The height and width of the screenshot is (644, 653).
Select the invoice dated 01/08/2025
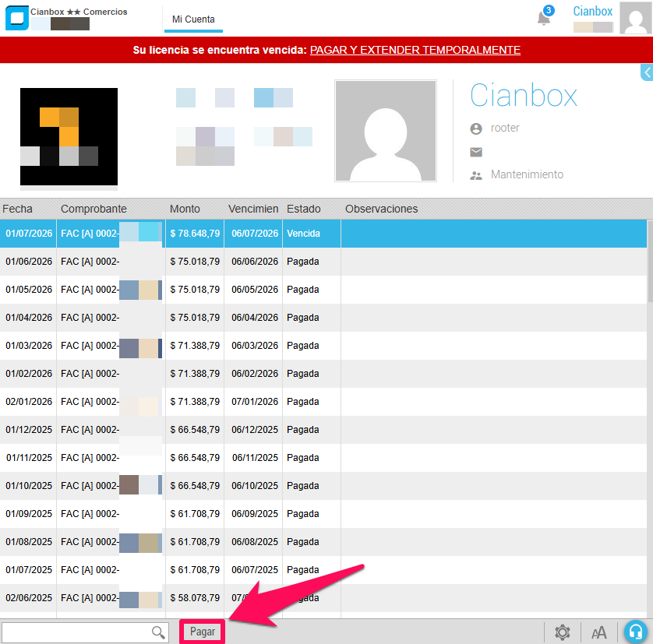pos(323,541)
